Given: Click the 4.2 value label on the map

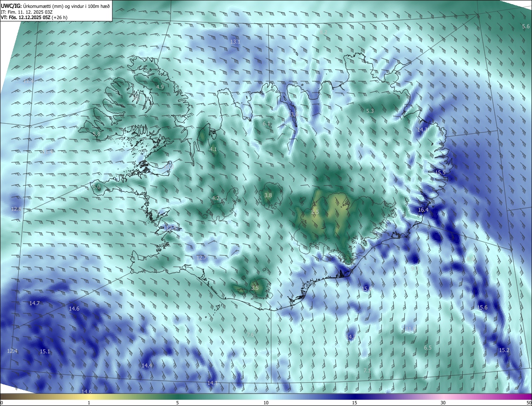Looking at the screenshot, I should point(216,198).
